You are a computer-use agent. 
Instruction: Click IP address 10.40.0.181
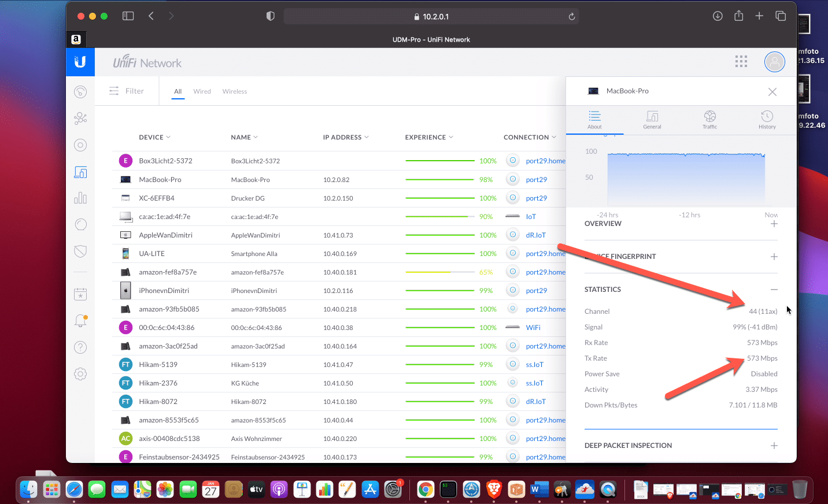[340, 272]
